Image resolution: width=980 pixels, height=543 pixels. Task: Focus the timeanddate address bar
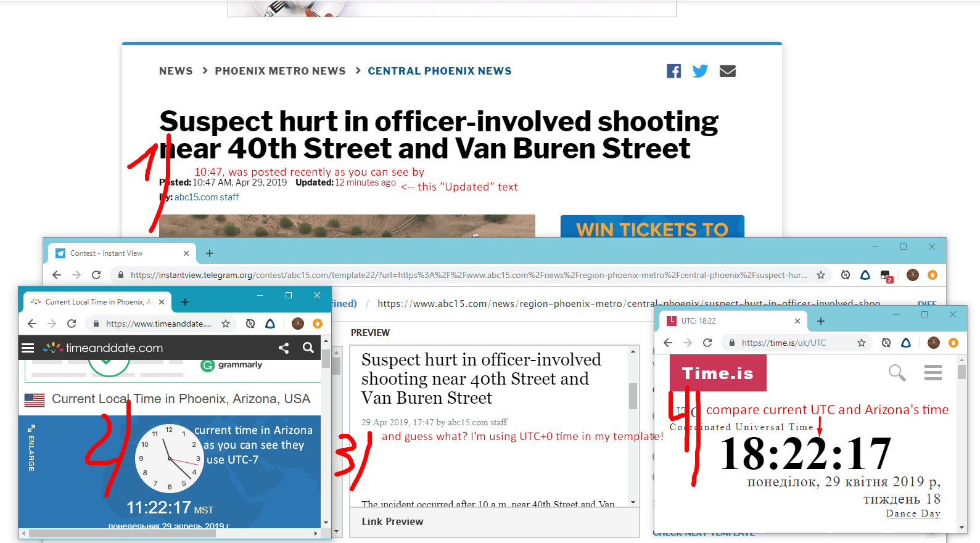160,324
